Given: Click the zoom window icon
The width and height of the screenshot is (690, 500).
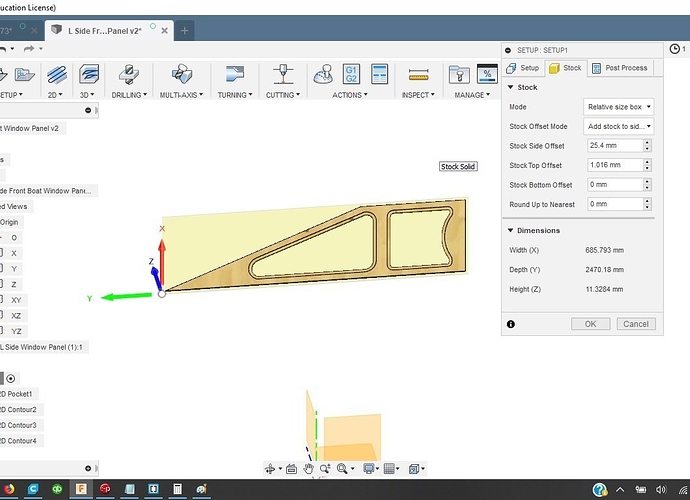Looking at the screenshot, I should pyautogui.click(x=325, y=469).
